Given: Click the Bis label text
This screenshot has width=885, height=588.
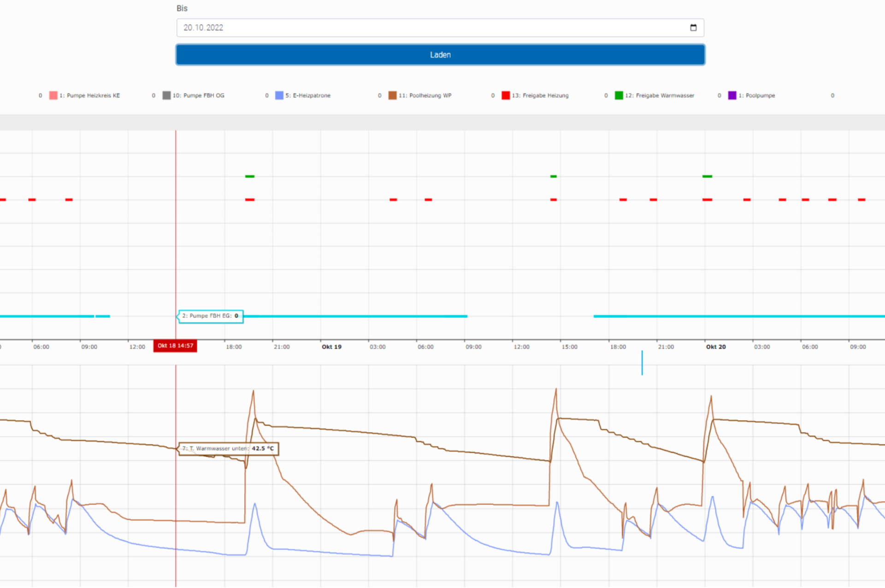Looking at the screenshot, I should [x=182, y=8].
